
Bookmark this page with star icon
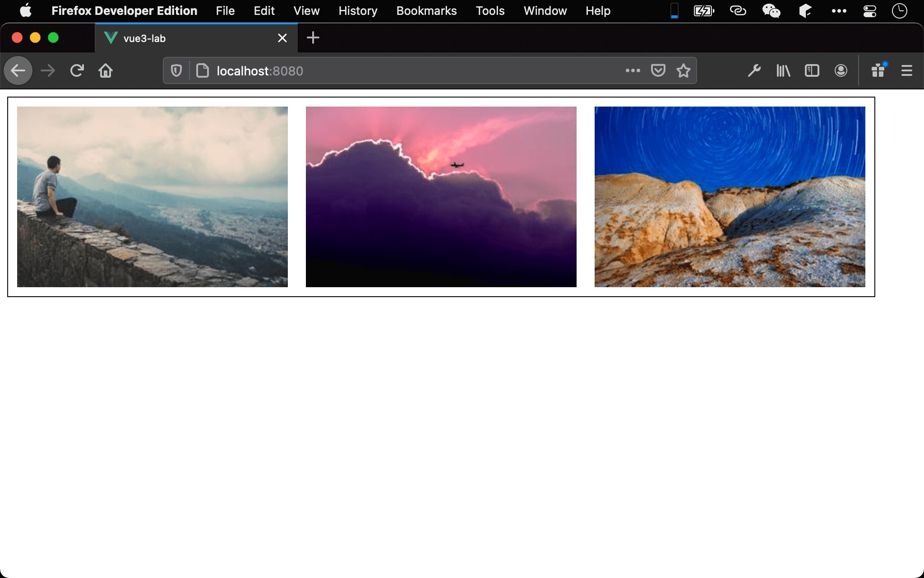pos(684,71)
